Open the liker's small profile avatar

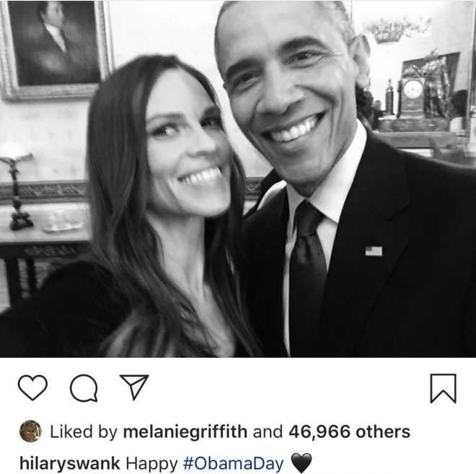(30, 431)
